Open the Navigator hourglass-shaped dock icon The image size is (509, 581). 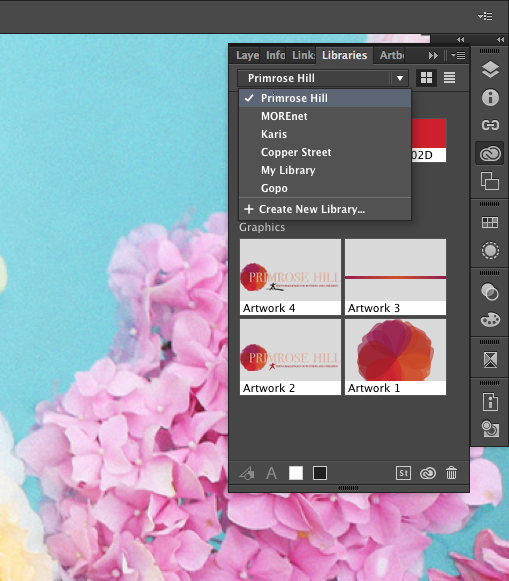pos(490,360)
